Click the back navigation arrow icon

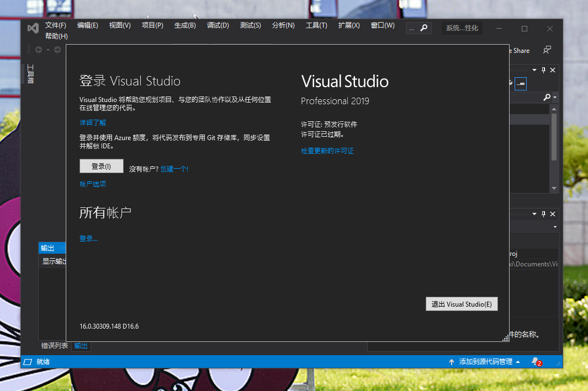(39, 49)
